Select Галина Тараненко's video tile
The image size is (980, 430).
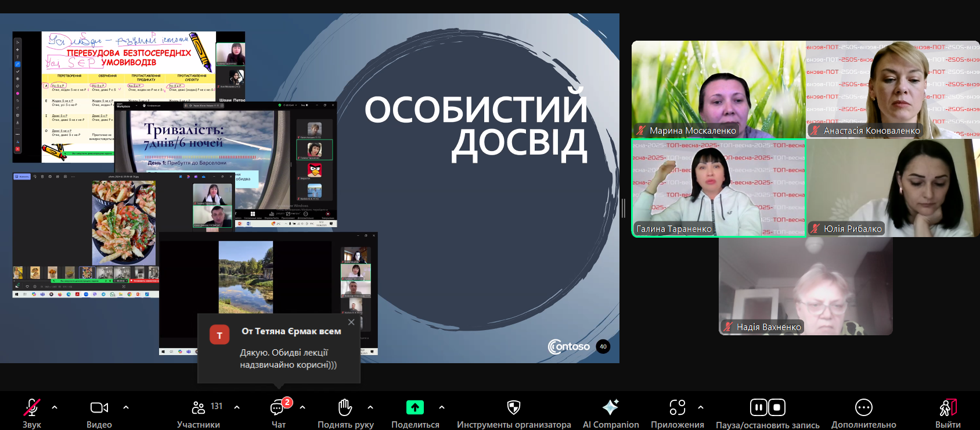click(x=719, y=188)
